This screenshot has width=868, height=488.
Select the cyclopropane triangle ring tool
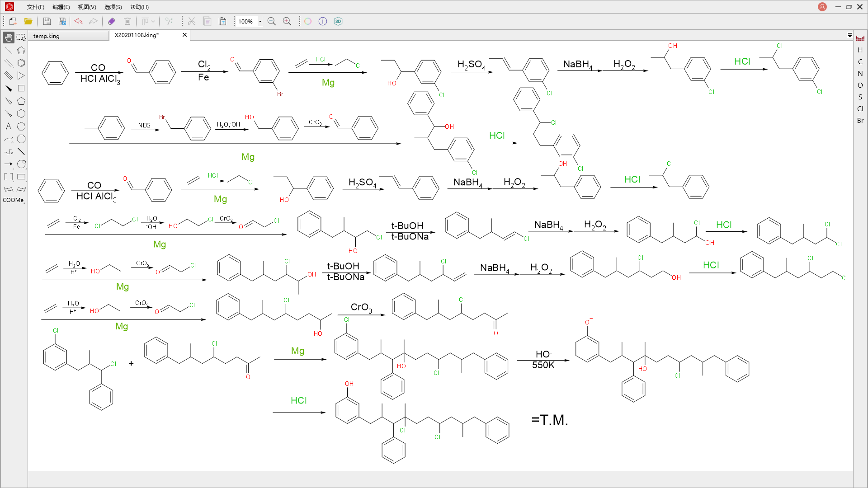pyautogui.click(x=21, y=75)
